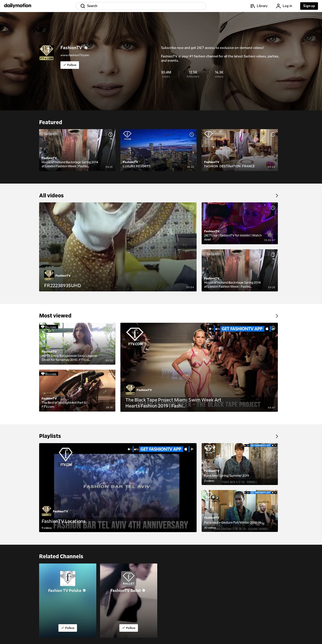Follow the FashionTV Ballet channel
The image size is (322, 644).
[x=129, y=628]
